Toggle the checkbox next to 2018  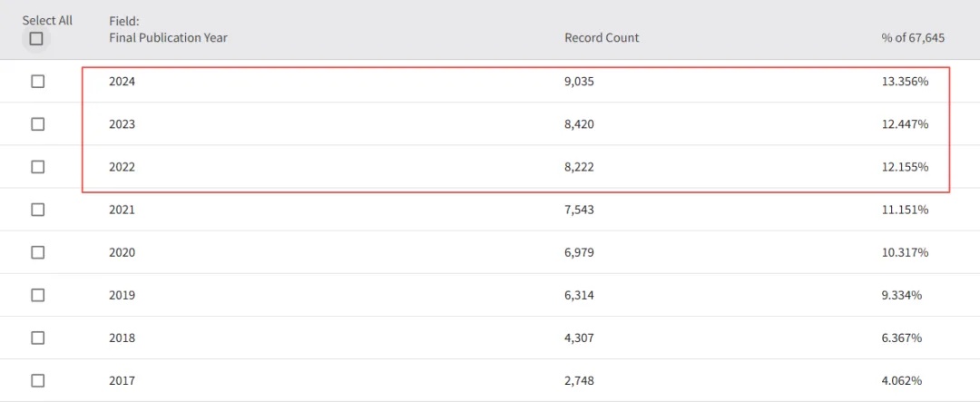click(37, 338)
